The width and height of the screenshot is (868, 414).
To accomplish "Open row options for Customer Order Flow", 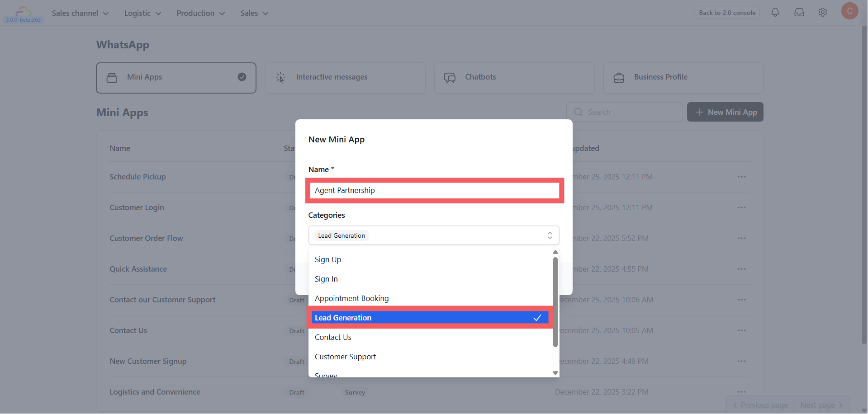I will tap(741, 238).
